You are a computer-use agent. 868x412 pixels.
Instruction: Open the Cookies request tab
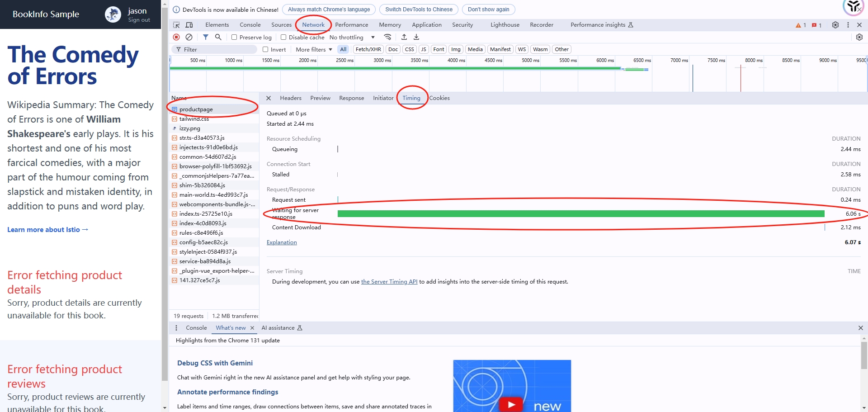[439, 98]
